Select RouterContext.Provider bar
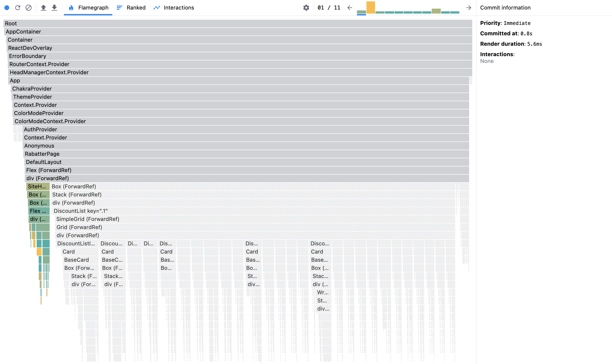The image size is (612, 364). coord(240,64)
